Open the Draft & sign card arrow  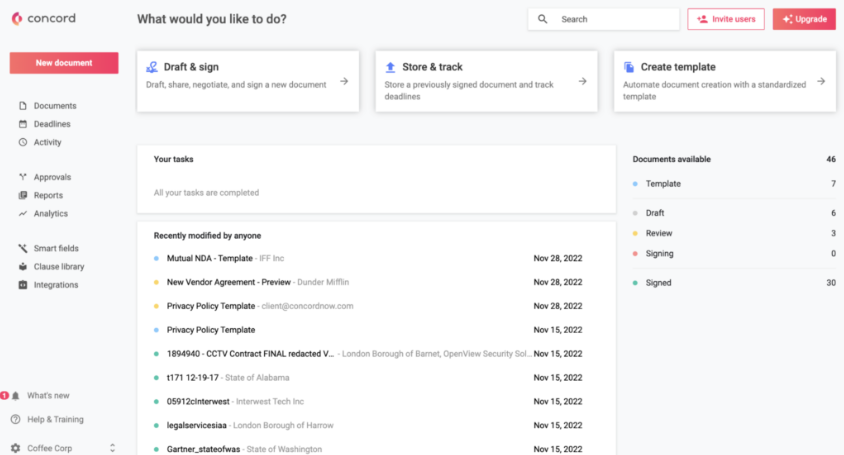click(x=344, y=82)
